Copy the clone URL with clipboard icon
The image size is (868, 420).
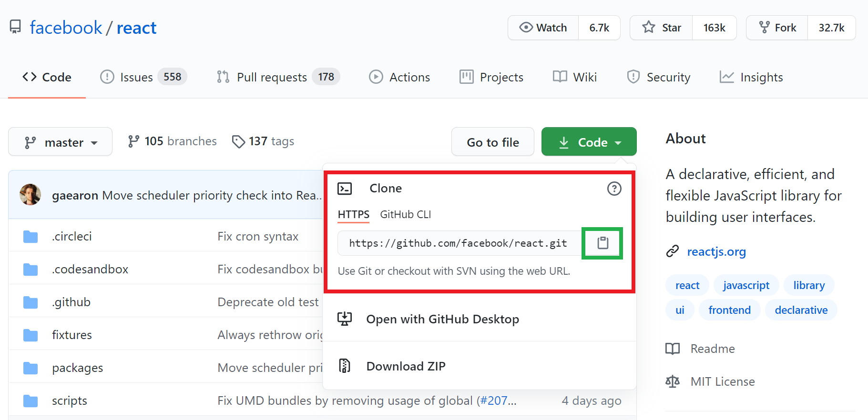coord(602,243)
